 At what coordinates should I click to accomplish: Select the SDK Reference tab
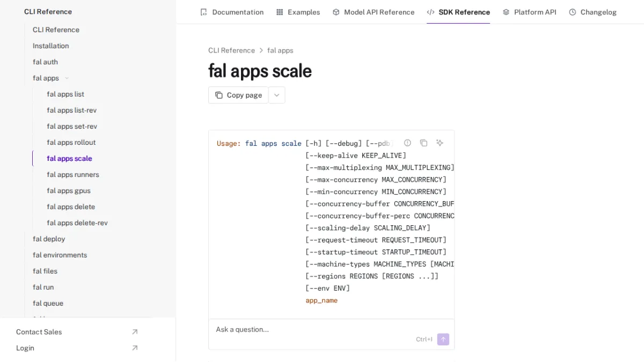tap(458, 12)
